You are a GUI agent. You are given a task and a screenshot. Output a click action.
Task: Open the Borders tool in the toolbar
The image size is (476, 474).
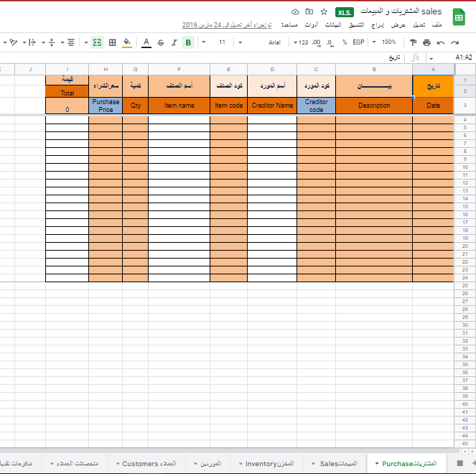coord(112,42)
